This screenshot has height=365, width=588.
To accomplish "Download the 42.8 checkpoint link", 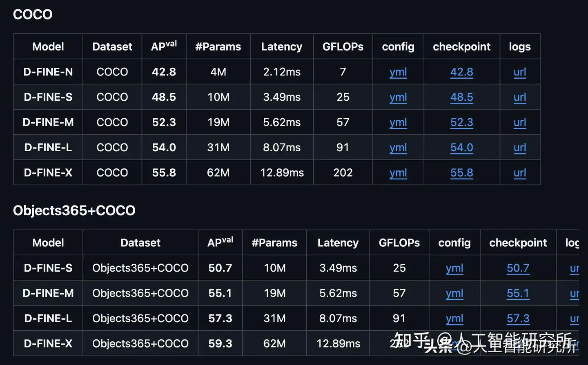I will click(462, 72).
